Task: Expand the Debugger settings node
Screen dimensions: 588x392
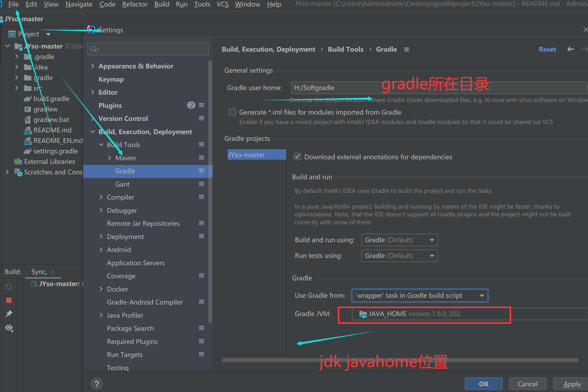Action: (x=101, y=210)
